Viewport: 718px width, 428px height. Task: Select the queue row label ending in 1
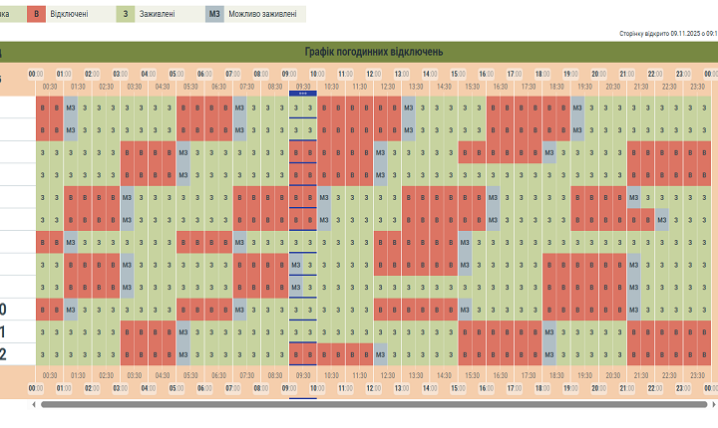coord(4,332)
